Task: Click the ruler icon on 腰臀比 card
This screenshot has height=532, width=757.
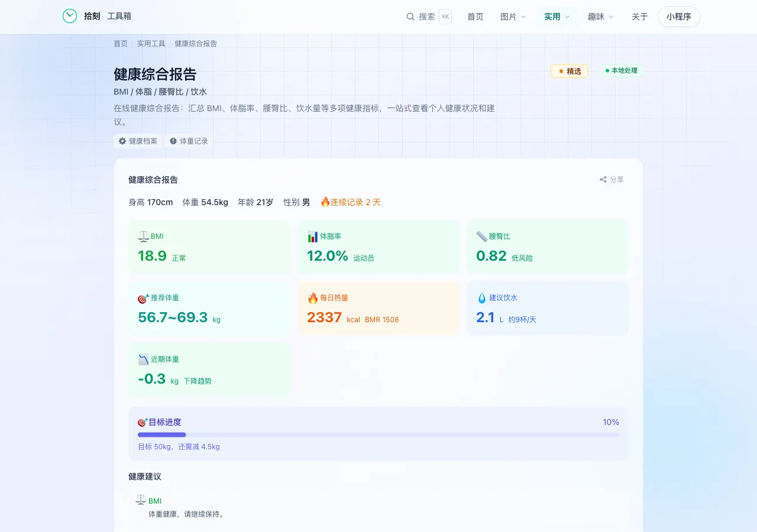Action: pyautogui.click(x=481, y=236)
